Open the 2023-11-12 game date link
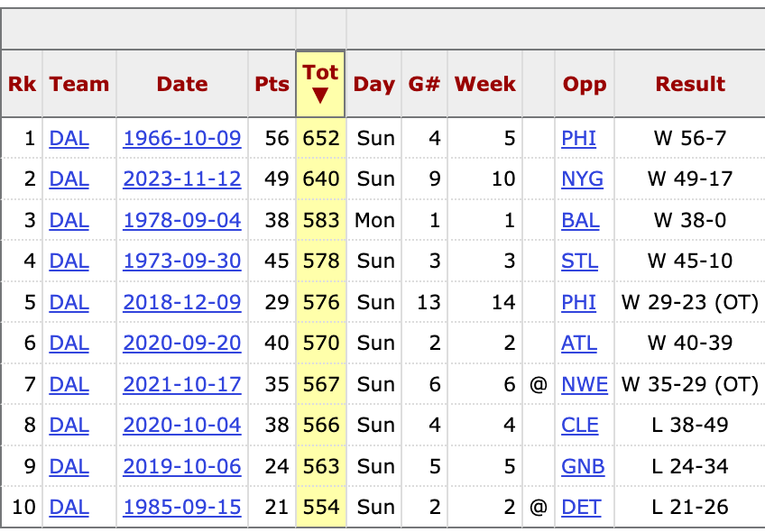765x532 pixels. point(182,179)
